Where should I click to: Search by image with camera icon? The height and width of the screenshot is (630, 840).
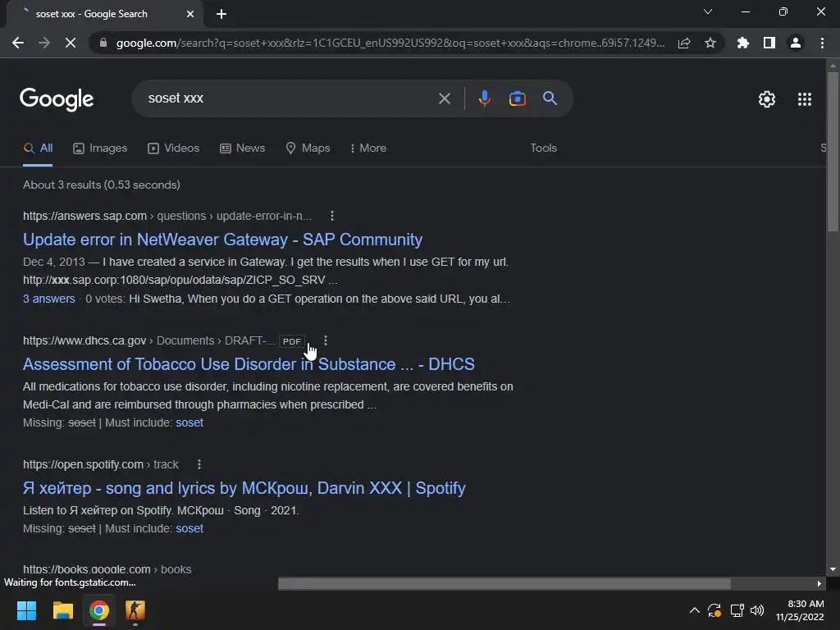point(517,98)
